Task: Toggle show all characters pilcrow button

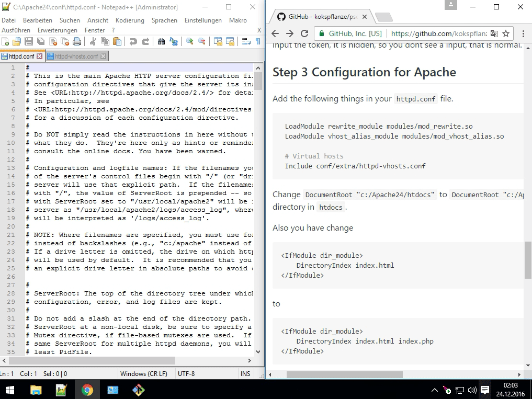Action: [257, 41]
